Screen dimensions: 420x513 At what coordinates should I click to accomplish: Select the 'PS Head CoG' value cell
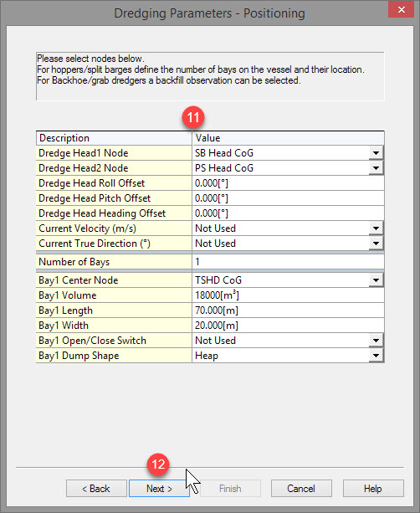click(280, 168)
